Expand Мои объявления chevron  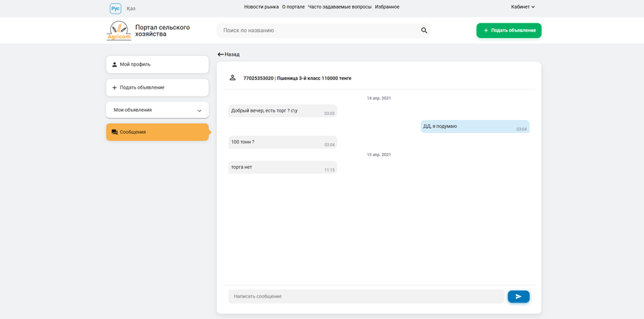(x=200, y=110)
